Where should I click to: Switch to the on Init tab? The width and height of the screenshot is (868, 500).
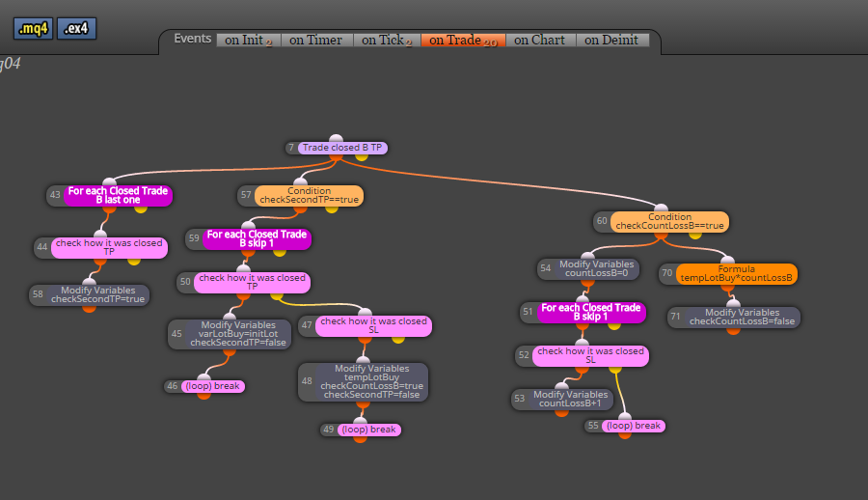click(x=249, y=40)
